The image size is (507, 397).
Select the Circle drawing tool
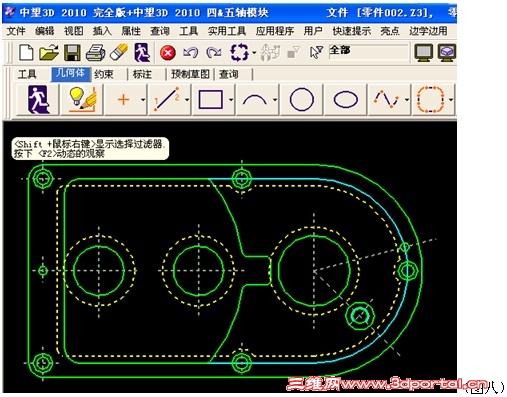[302, 99]
